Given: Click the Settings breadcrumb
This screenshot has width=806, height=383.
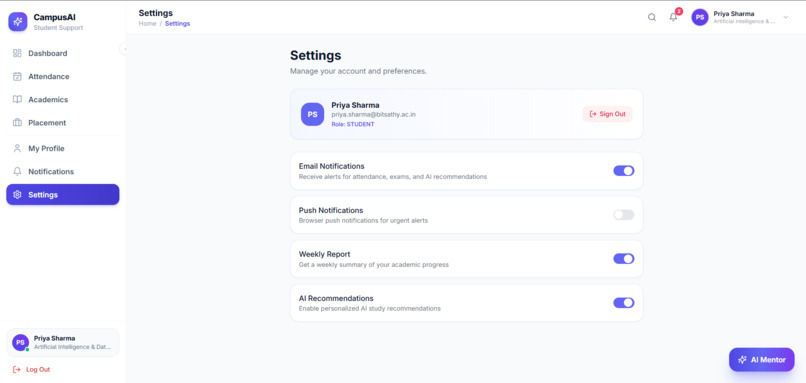Looking at the screenshot, I should [x=177, y=24].
